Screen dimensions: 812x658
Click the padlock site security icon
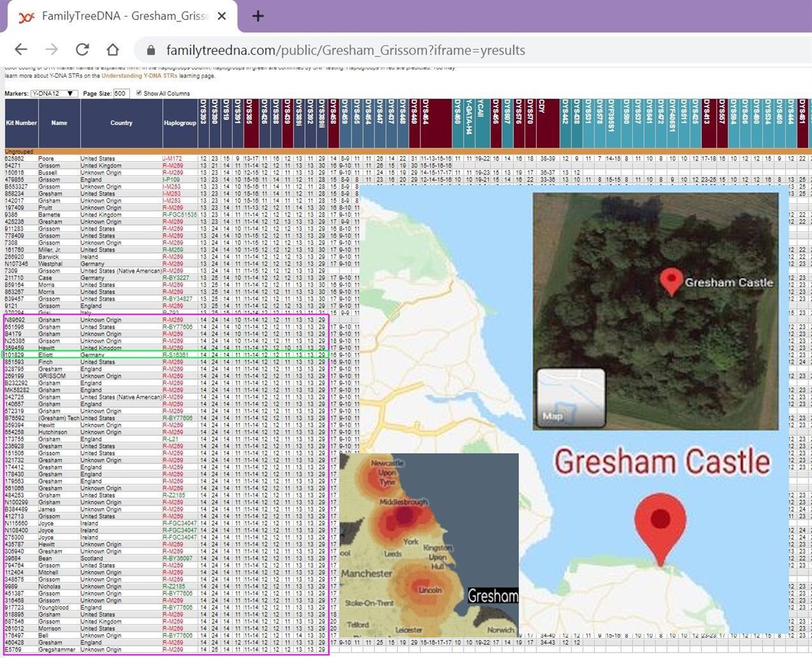[151, 50]
